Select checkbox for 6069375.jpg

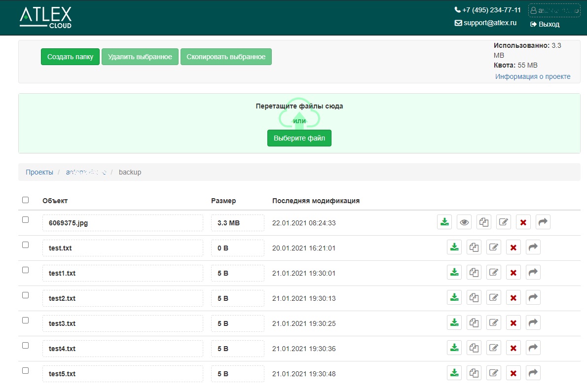tap(26, 219)
